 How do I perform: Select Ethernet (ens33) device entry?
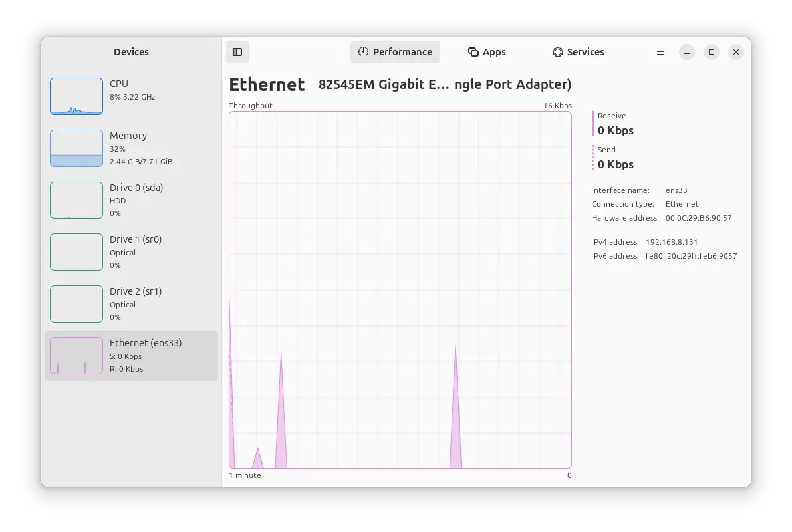click(131, 355)
